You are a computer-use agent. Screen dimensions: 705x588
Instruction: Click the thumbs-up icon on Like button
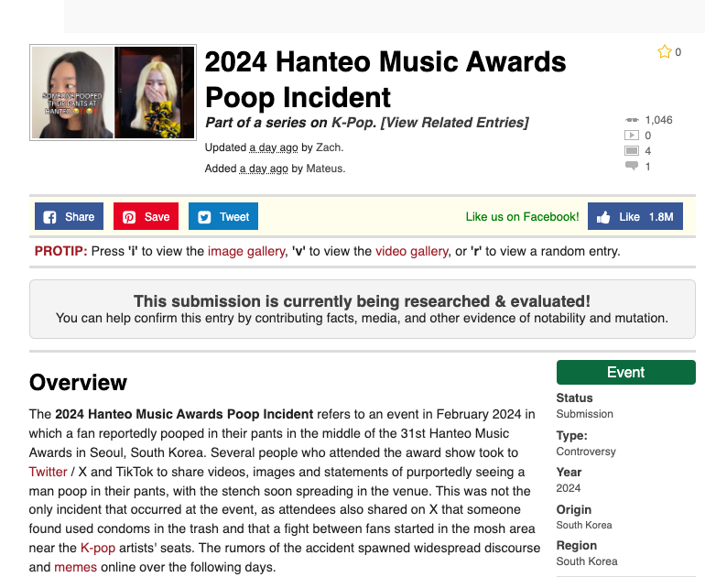pyautogui.click(x=603, y=217)
